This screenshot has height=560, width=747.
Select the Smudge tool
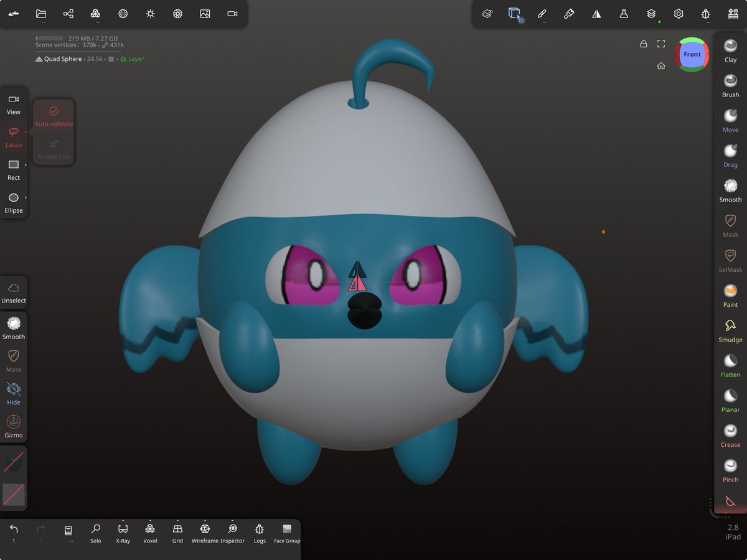(x=730, y=330)
